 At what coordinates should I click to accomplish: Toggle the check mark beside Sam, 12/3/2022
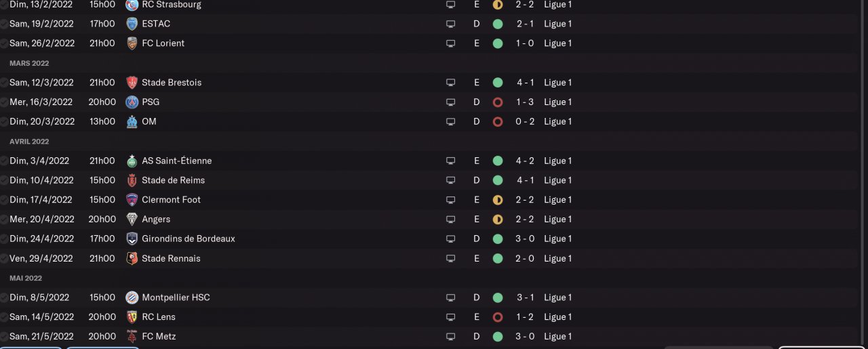click(x=4, y=83)
